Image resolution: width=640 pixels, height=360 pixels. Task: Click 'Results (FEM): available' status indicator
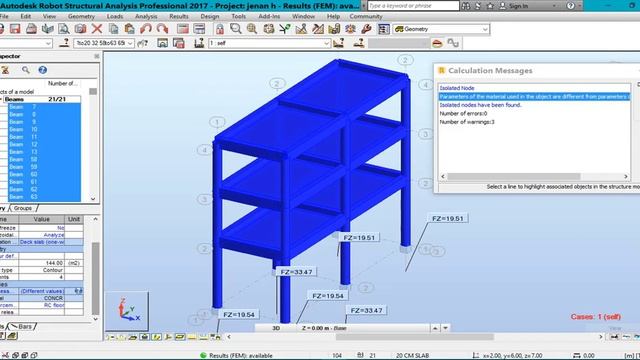(x=236, y=356)
